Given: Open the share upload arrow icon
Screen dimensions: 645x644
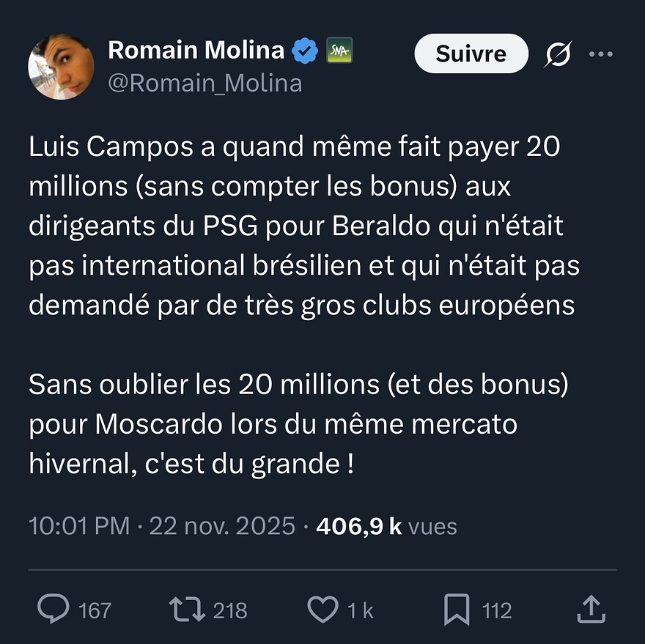Looking at the screenshot, I should [x=591, y=609].
